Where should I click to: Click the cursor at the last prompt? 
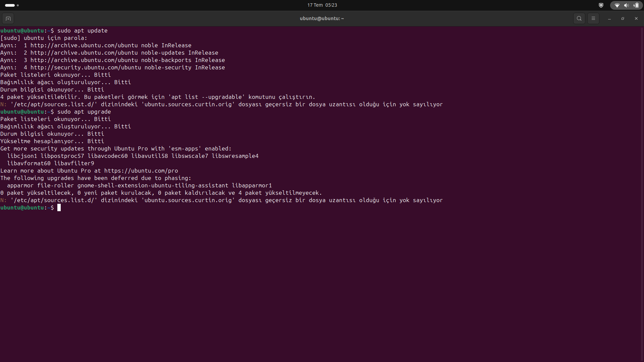click(59, 207)
